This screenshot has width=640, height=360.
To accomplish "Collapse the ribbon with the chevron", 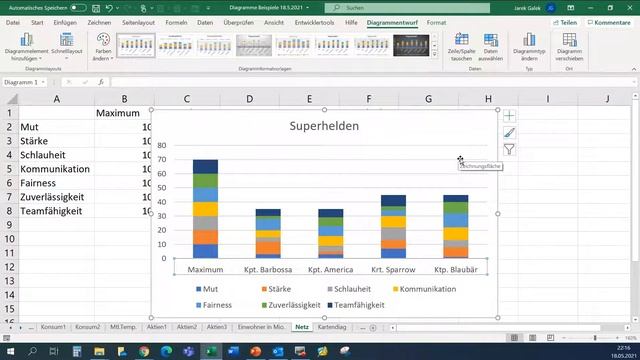I will tap(634, 69).
